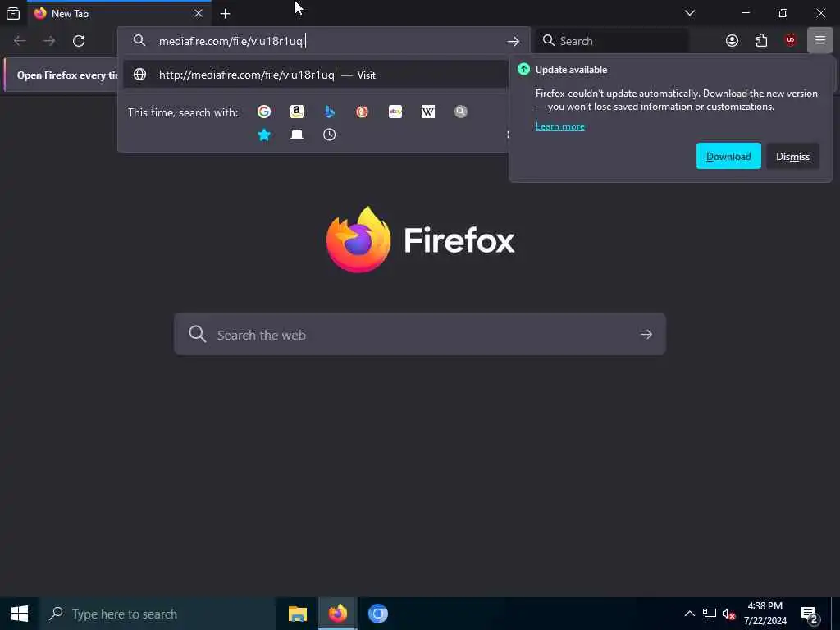Screen dimensions: 840x630
Task: Focus the toolbar Search box
Action: (612, 41)
